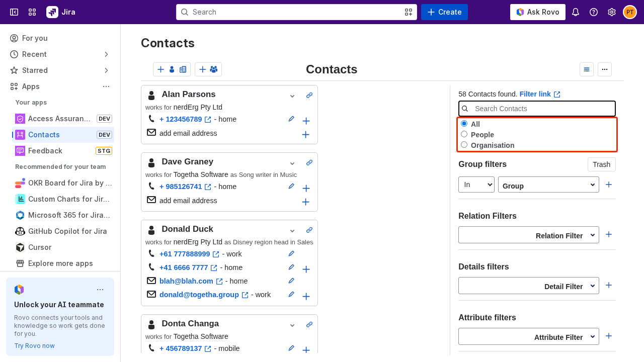Open the Attribute Filter dropdown
The image size is (644, 362).
pyautogui.click(x=529, y=336)
